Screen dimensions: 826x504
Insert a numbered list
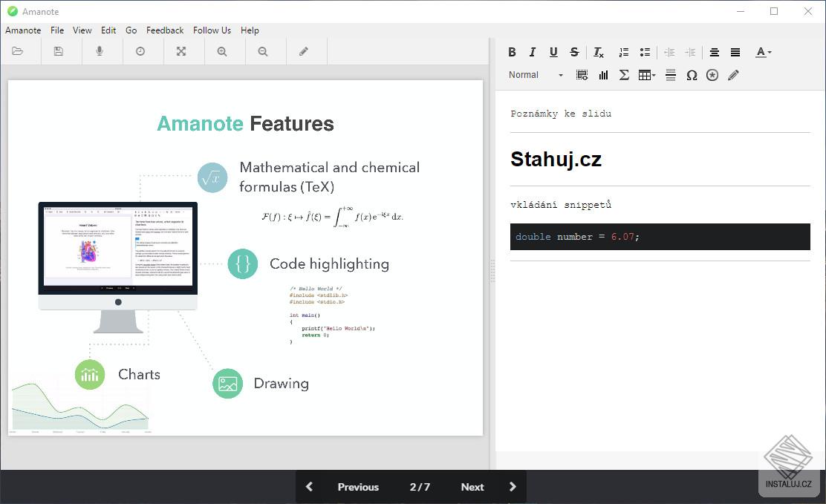pos(624,52)
